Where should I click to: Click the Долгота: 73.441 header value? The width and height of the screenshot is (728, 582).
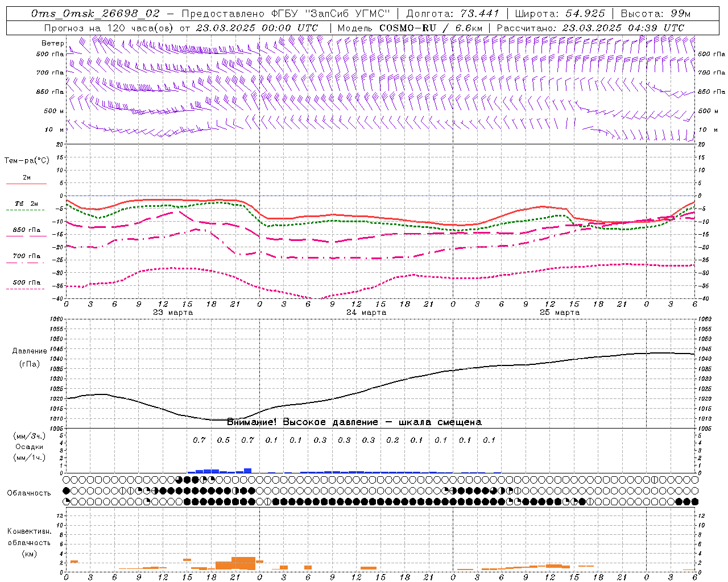pyautogui.click(x=453, y=14)
